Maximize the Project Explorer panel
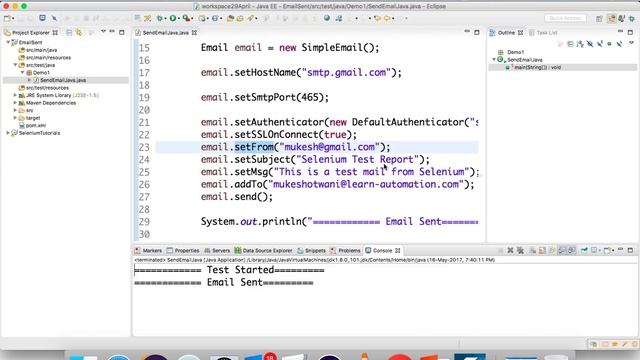 point(122,32)
